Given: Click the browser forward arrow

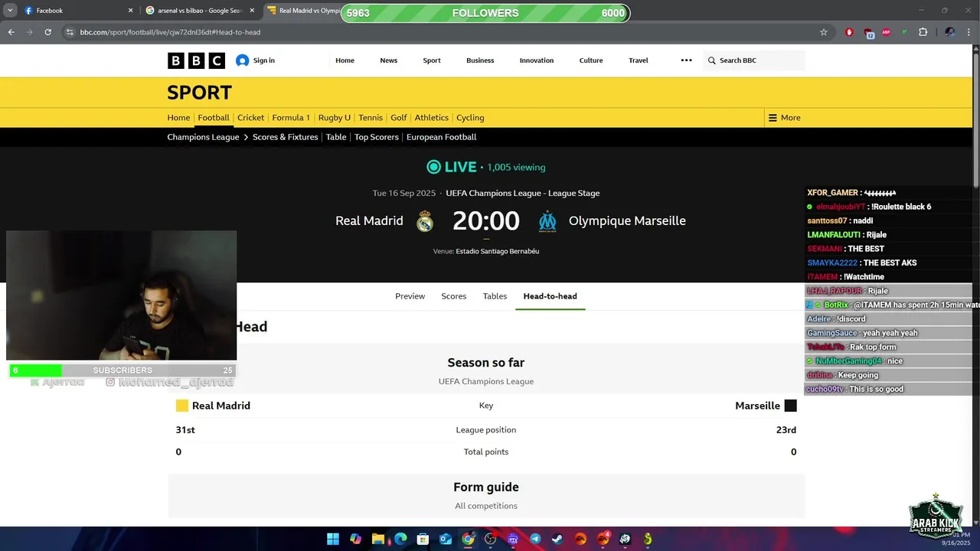Looking at the screenshot, I should click(x=29, y=32).
